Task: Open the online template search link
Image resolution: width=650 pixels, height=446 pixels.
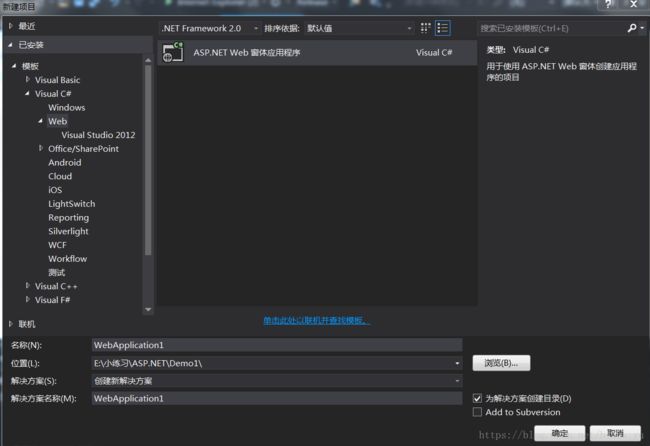Action: (x=316, y=320)
